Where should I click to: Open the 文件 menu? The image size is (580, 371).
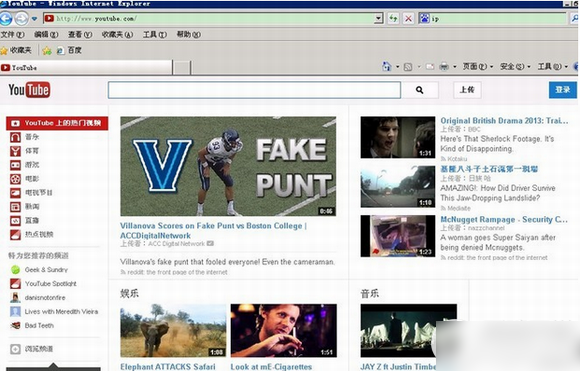coord(13,34)
